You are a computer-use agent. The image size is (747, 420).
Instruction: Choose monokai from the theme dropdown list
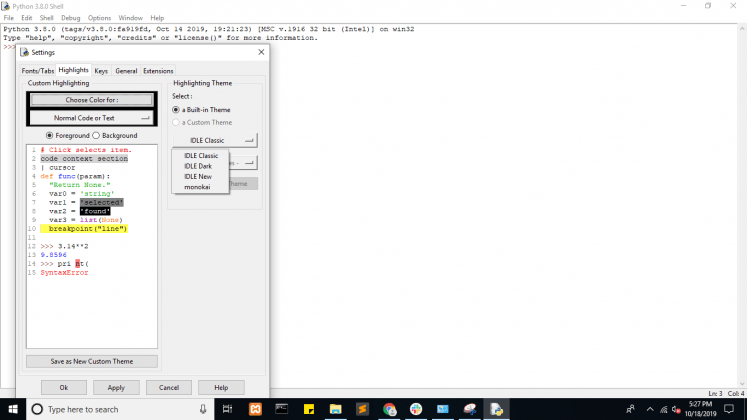coord(198,187)
